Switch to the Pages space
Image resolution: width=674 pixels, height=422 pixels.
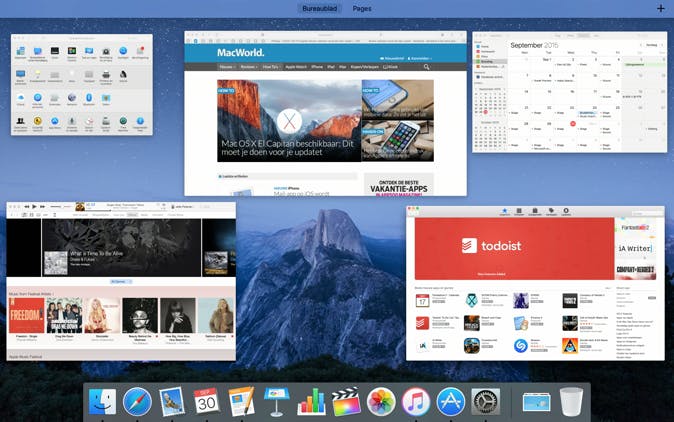362,9
